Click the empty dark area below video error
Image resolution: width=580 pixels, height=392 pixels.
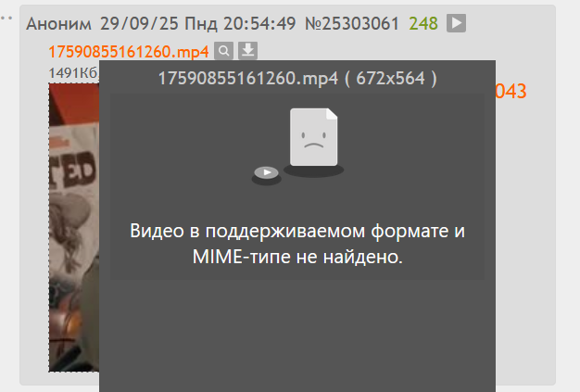coord(297,335)
